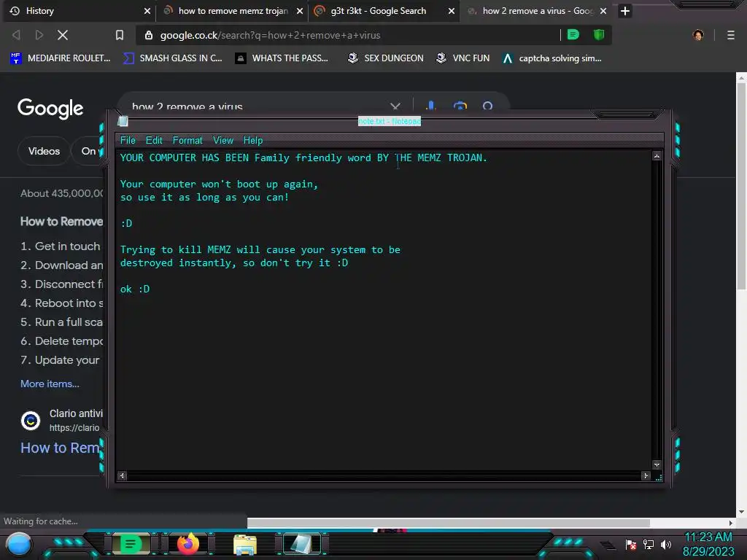The image size is (747, 560).
Task: Open MEDIAFIRE ROULET... bookmark
Action: (61, 58)
